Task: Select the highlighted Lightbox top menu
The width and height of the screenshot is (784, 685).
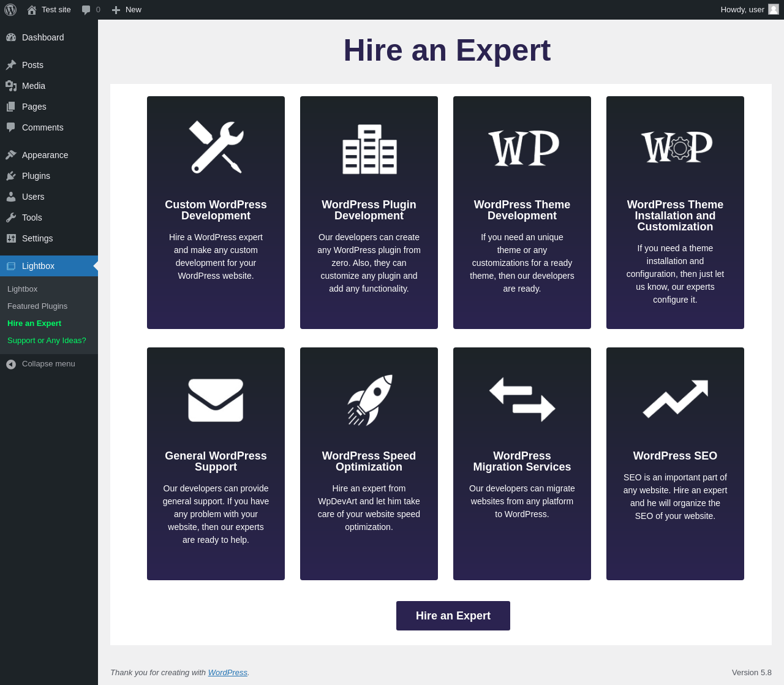Action: pyautogui.click(x=49, y=266)
